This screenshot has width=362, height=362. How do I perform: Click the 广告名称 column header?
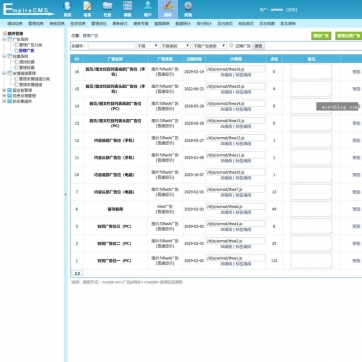coord(115,59)
